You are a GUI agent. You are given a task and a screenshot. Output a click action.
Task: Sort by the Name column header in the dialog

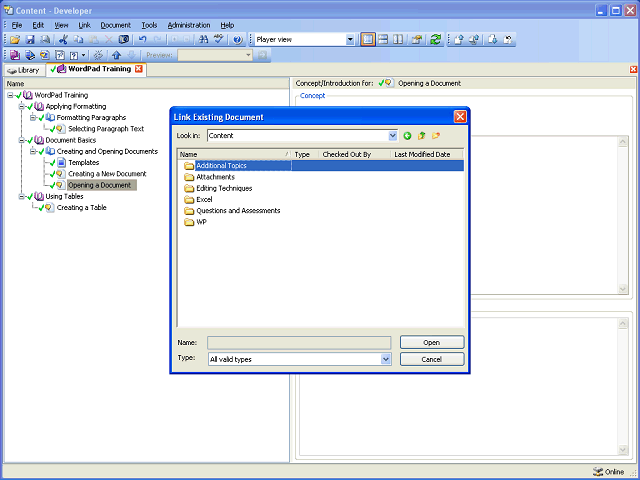coord(234,154)
